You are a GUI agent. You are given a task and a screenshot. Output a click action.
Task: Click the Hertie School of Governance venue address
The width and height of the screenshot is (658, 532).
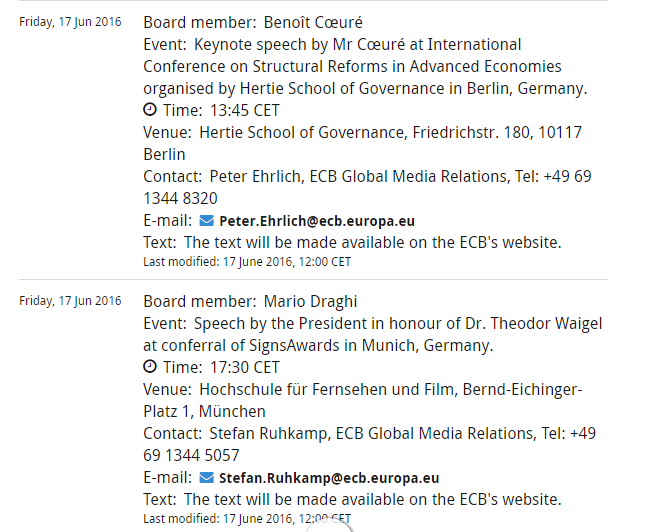point(363,143)
